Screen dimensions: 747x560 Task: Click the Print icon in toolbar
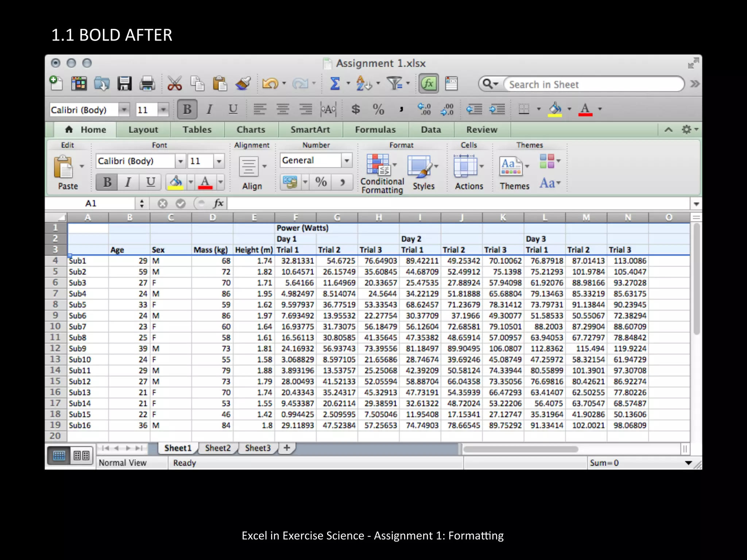click(x=147, y=84)
